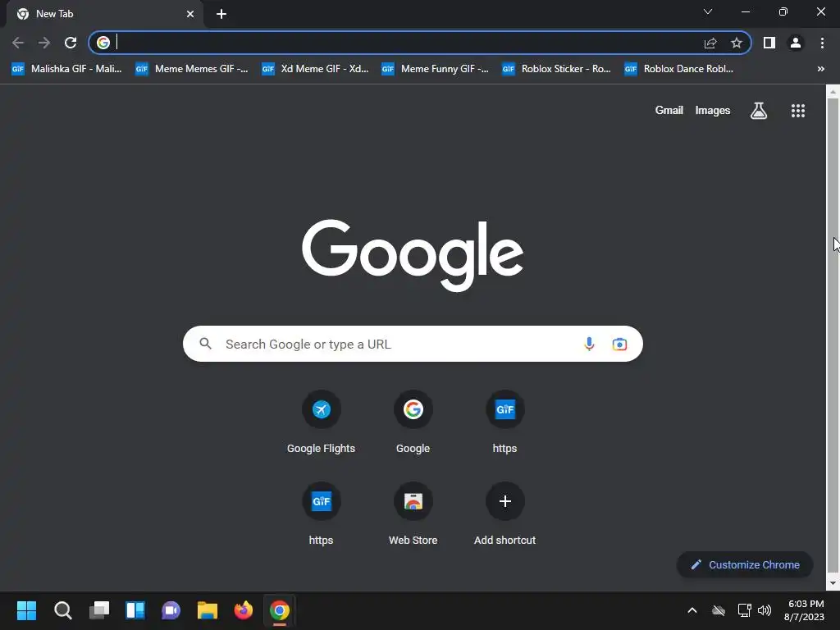Image resolution: width=840 pixels, height=630 pixels.
Task: Reload the page with the refresh icon
Action: coord(71,43)
